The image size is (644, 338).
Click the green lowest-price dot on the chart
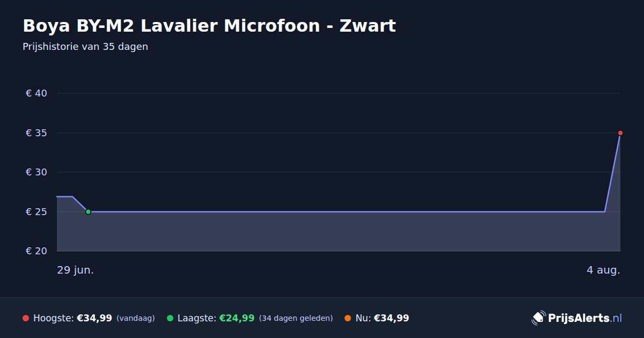coord(88,212)
